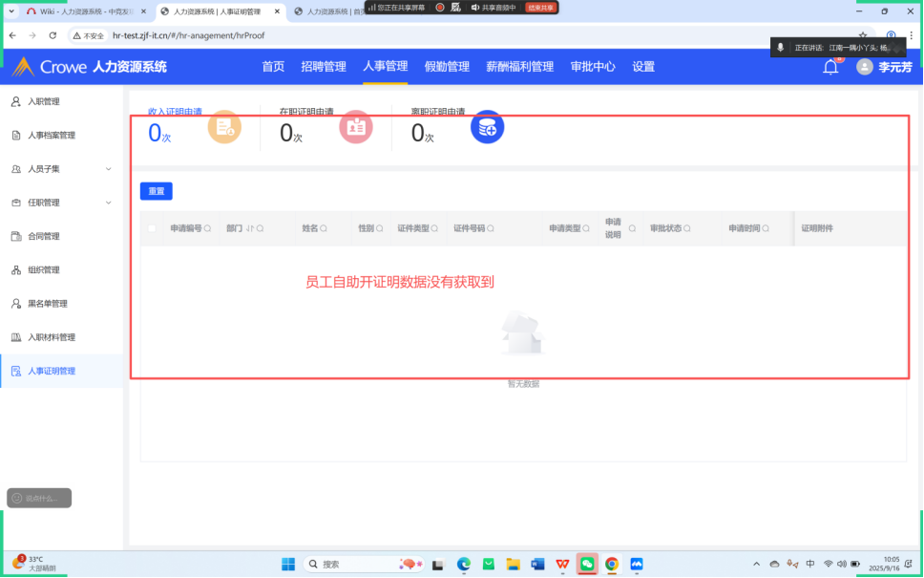Click the search icon beside 姓名
924x578 pixels.
pos(324,228)
